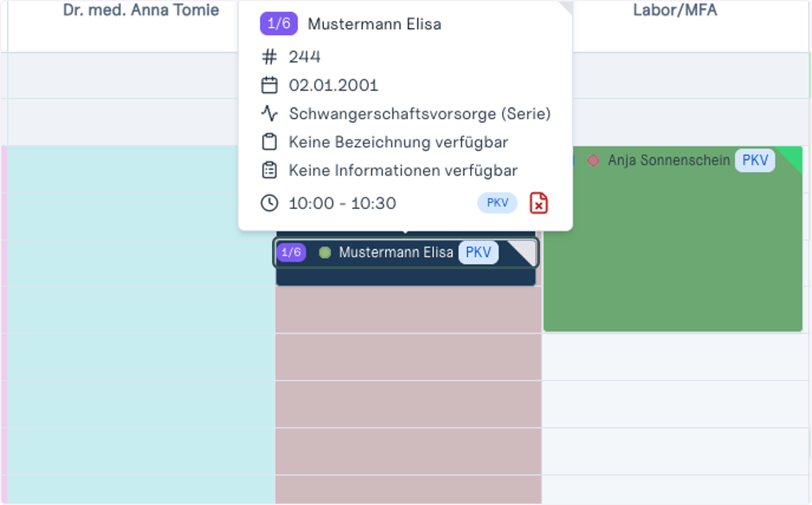Click the patient name Mustermann Elisa in the popup

374,24
